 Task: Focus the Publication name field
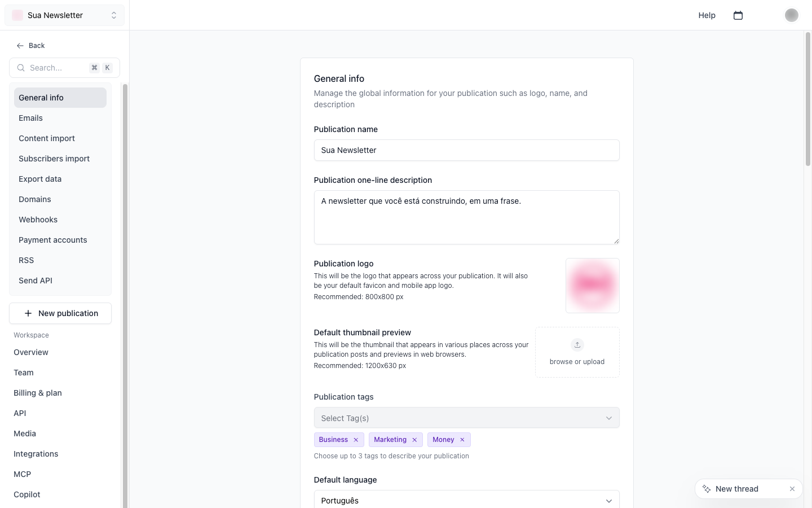tap(467, 150)
